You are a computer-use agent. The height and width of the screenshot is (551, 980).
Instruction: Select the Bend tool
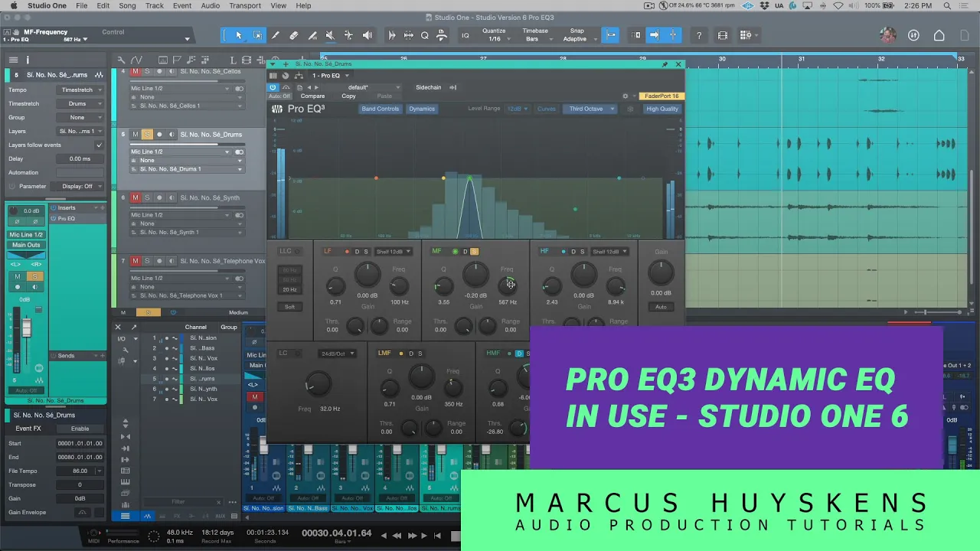(349, 35)
